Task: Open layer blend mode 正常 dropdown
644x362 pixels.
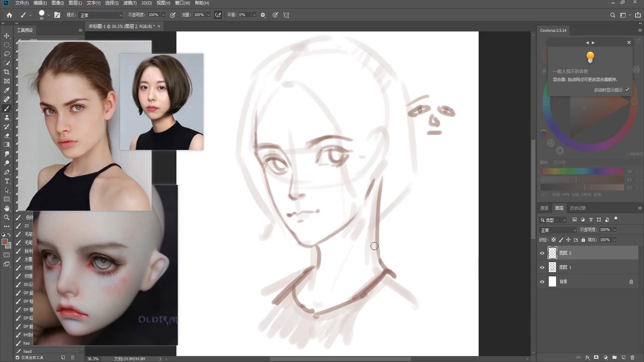Action: pyautogui.click(x=557, y=230)
